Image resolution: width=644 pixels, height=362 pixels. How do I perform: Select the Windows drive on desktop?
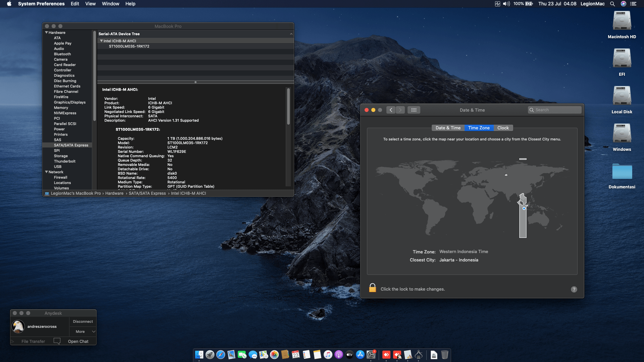coord(622,133)
